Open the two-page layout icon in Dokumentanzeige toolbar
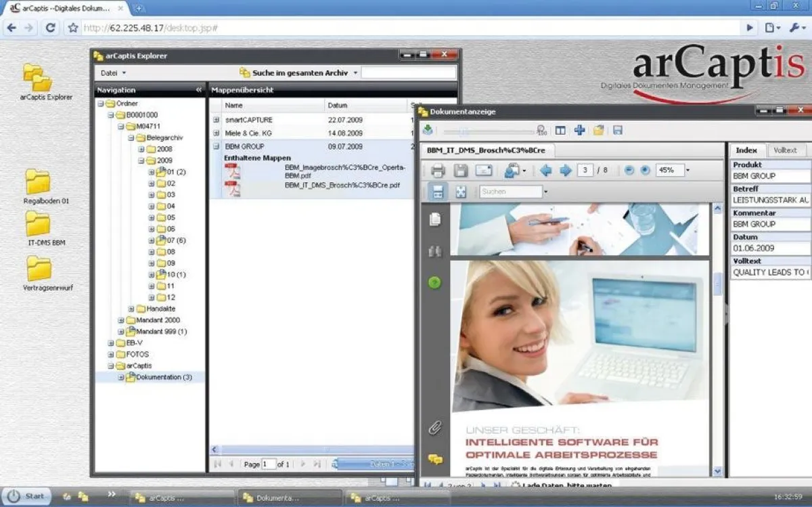Screen dimensions: 812x507 coord(560,130)
